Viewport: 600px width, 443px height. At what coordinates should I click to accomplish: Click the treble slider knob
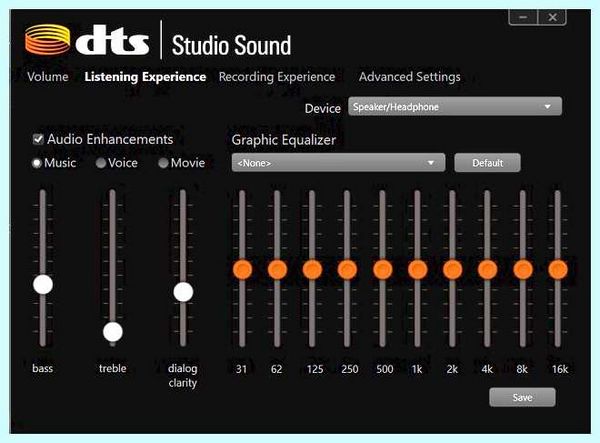tap(113, 332)
